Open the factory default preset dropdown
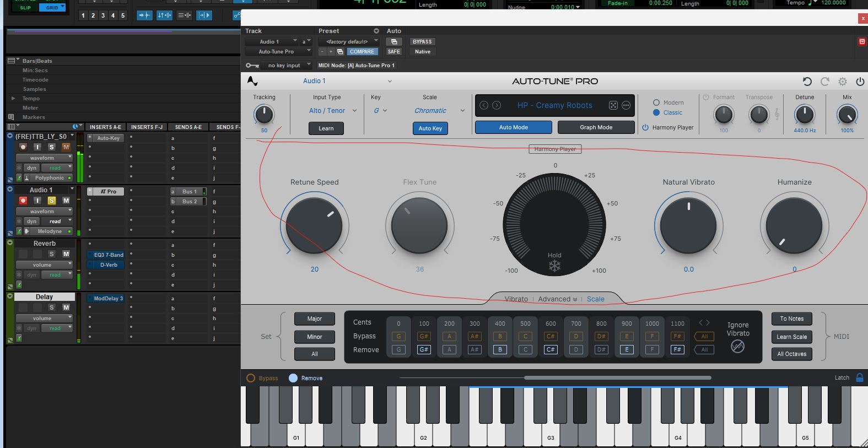 pos(350,41)
